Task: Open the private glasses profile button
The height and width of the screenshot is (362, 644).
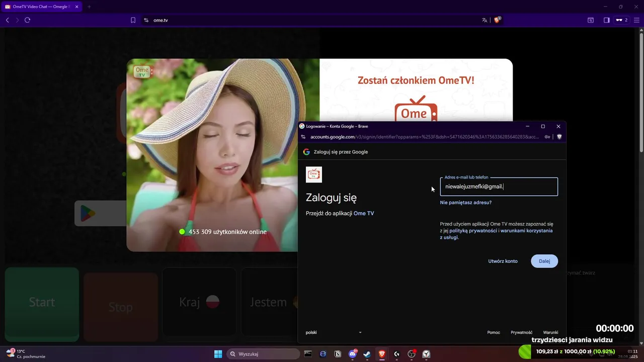Action: (x=622, y=20)
